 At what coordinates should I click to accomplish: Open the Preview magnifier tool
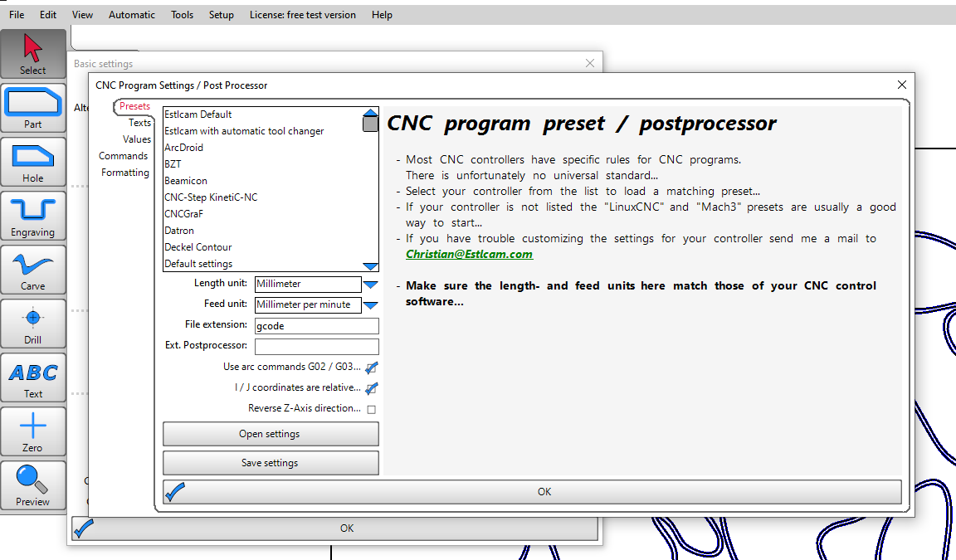click(33, 485)
